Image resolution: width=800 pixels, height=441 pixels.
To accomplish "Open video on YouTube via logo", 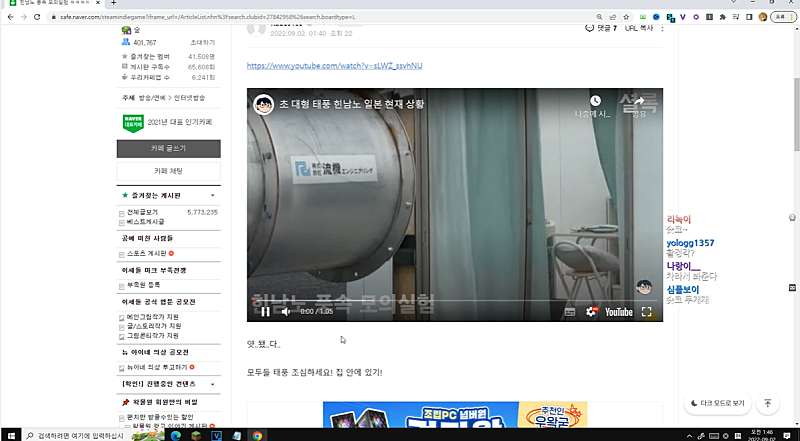I will tap(618, 312).
